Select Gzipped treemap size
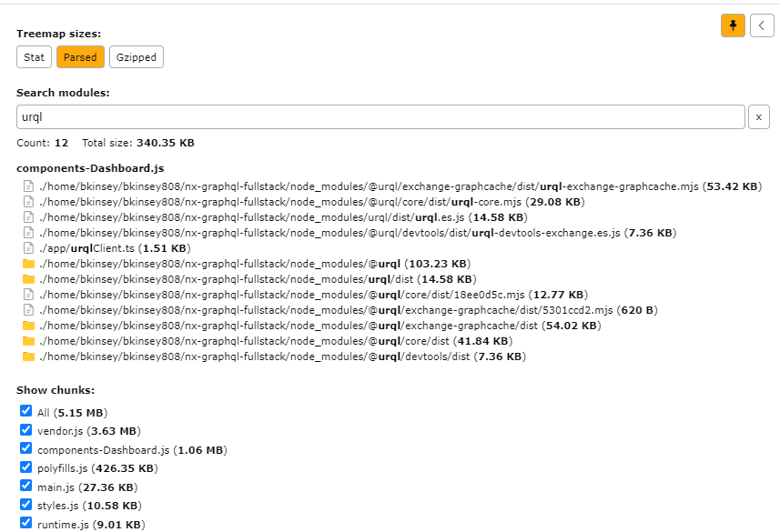The height and width of the screenshot is (532, 780). tap(137, 57)
